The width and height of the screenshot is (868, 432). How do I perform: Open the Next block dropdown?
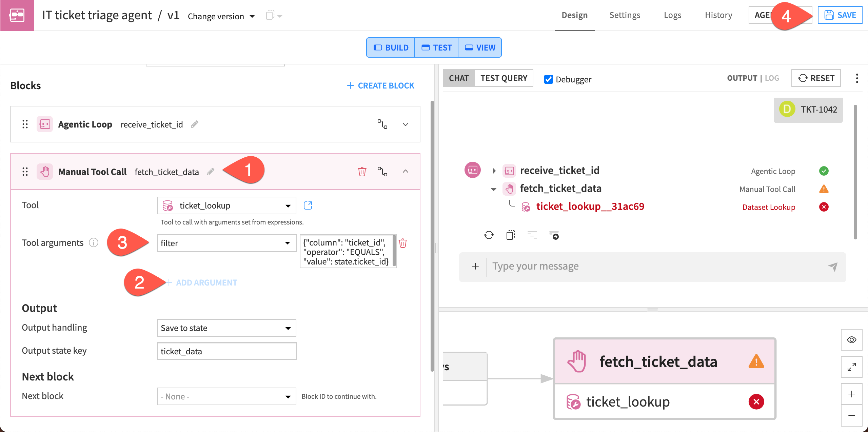(x=227, y=396)
